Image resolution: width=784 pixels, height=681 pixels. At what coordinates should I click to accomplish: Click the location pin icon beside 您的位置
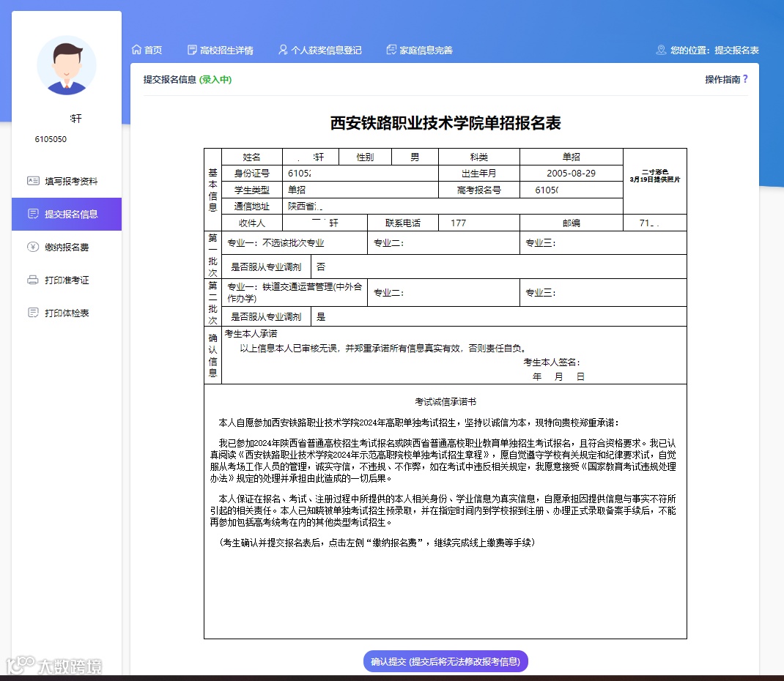pos(661,50)
